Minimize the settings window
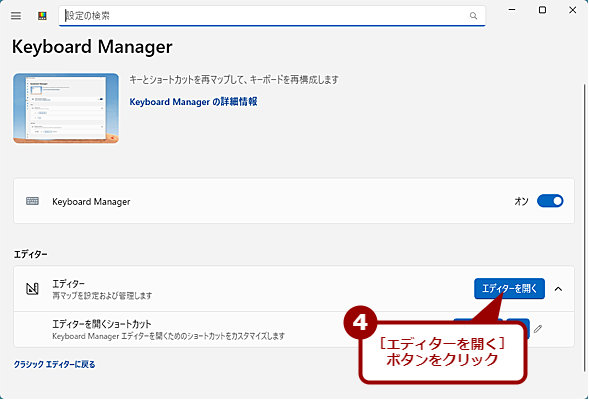The width and height of the screenshot is (589, 400). [512, 10]
